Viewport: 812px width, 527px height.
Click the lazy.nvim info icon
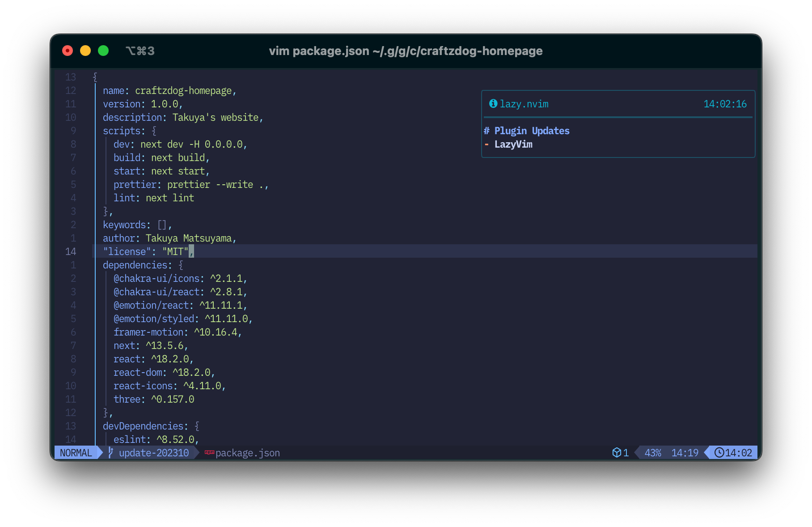click(493, 104)
